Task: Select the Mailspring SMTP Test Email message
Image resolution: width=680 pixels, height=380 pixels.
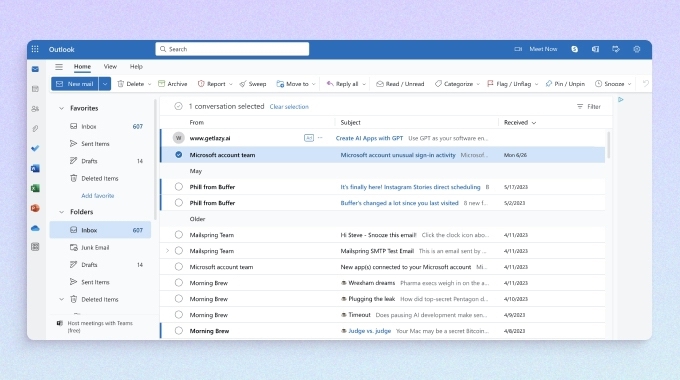Action: pos(179,251)
